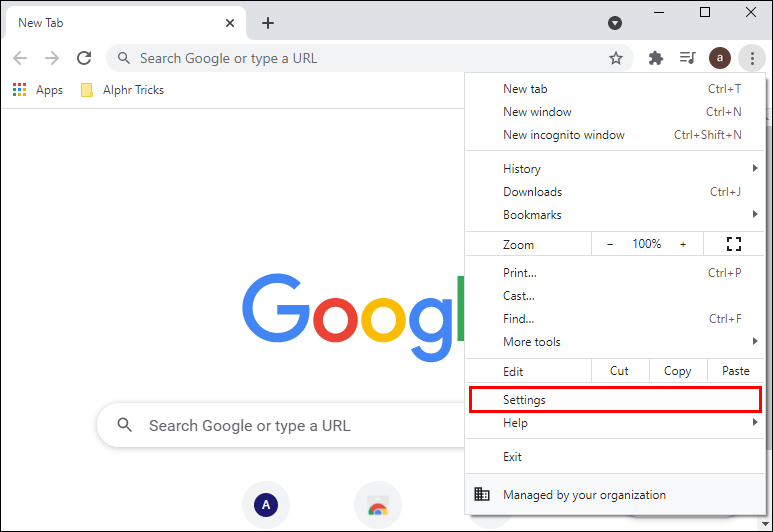Image resolution: width=773 pixels, height=532 pixels.
Task: Reload the page with the refresh icon
Action: [x=84, y=58]
